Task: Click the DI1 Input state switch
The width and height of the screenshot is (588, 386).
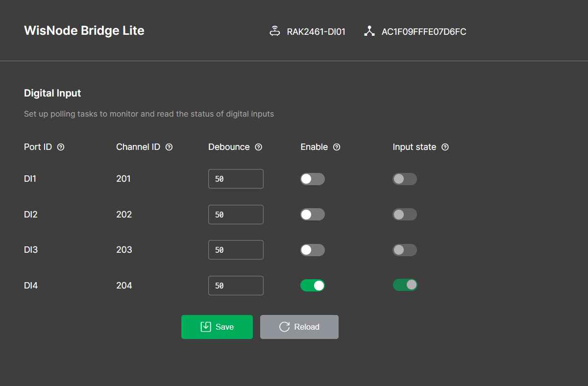Action: pos(405,179)
